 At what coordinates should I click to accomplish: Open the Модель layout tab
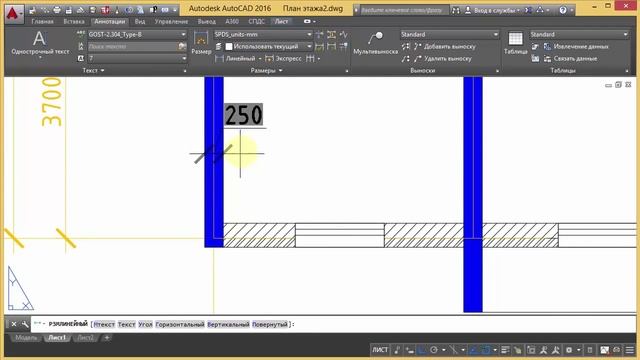coord(26,338)
